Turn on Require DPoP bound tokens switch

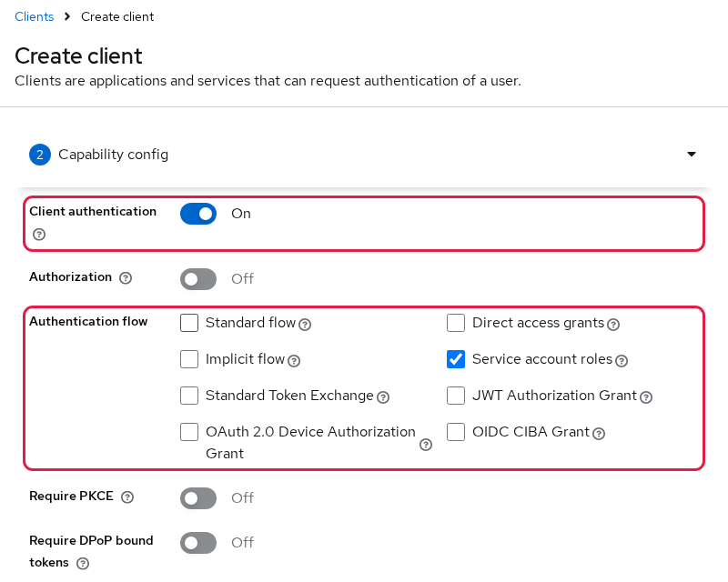tap(198, 543)
